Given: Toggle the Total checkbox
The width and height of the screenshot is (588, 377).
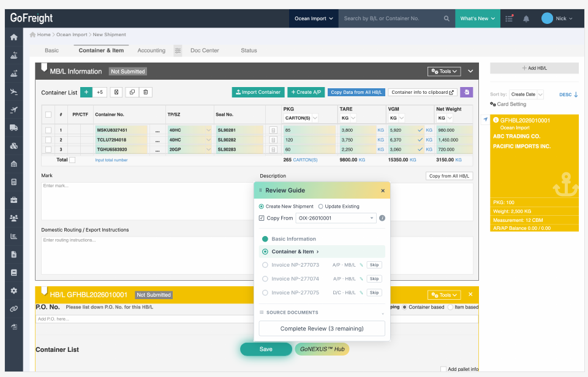Looking at the screenshot, I should tap(72, 160).
